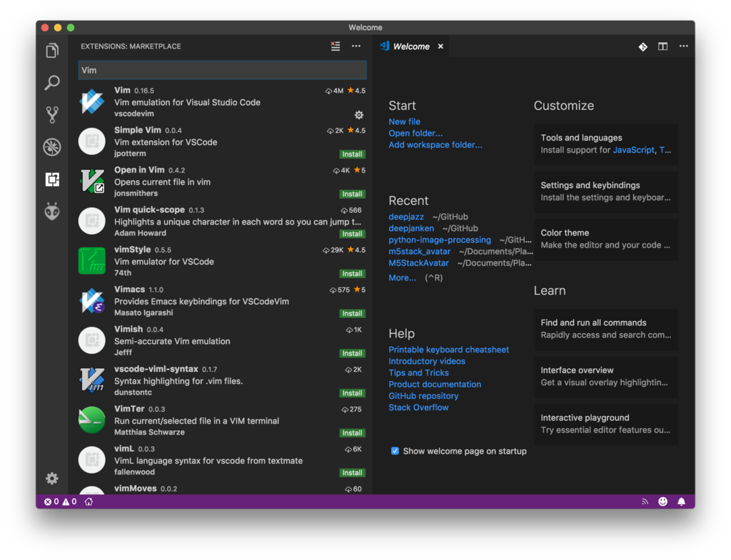Toggle Show welcome page on startup

(395, 451)
